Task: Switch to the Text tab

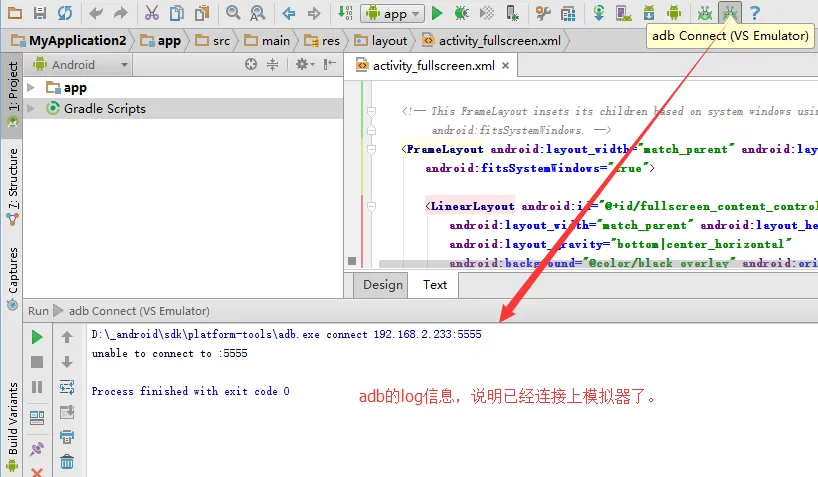Action: coord(435,284)
